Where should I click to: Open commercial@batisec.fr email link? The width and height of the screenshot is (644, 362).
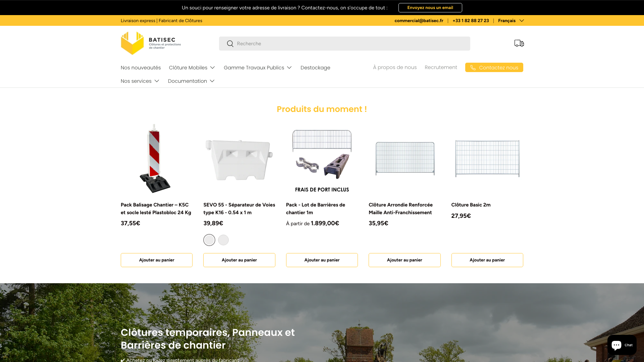point(419,21)
